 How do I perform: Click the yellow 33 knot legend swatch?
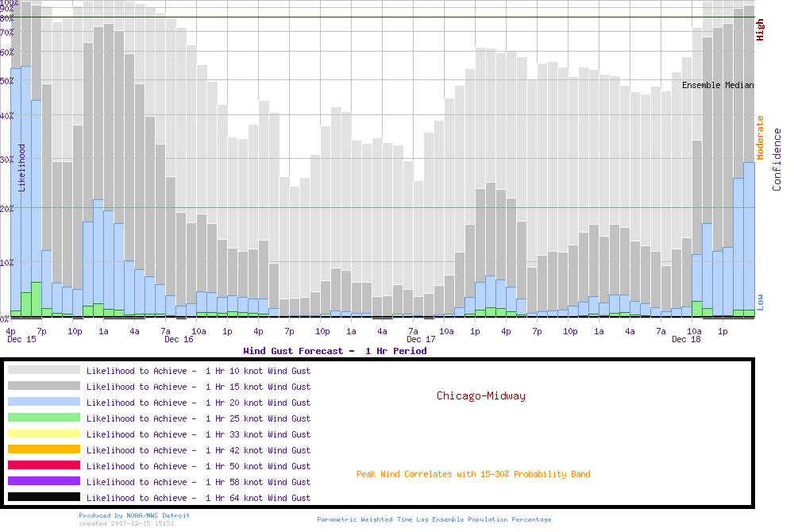44,434
